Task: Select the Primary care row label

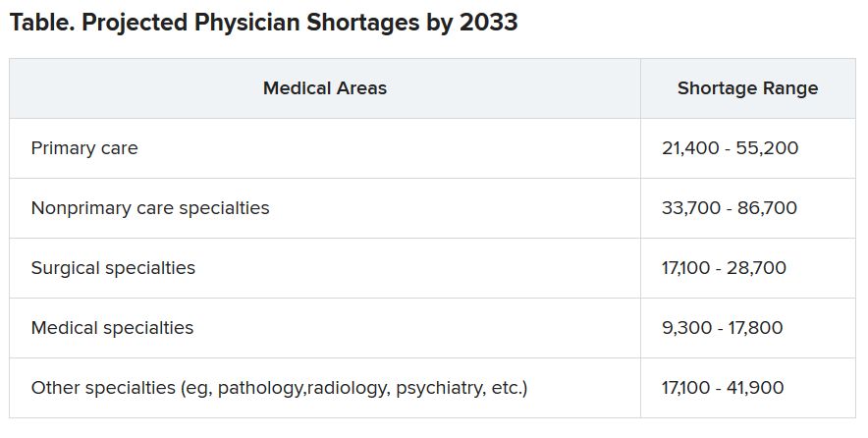Action: (84, 148)
